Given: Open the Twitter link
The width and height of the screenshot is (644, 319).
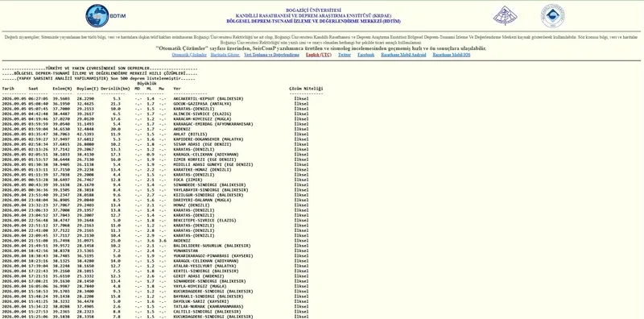Looking at the screenshot, I should click(x=345, y=55).
